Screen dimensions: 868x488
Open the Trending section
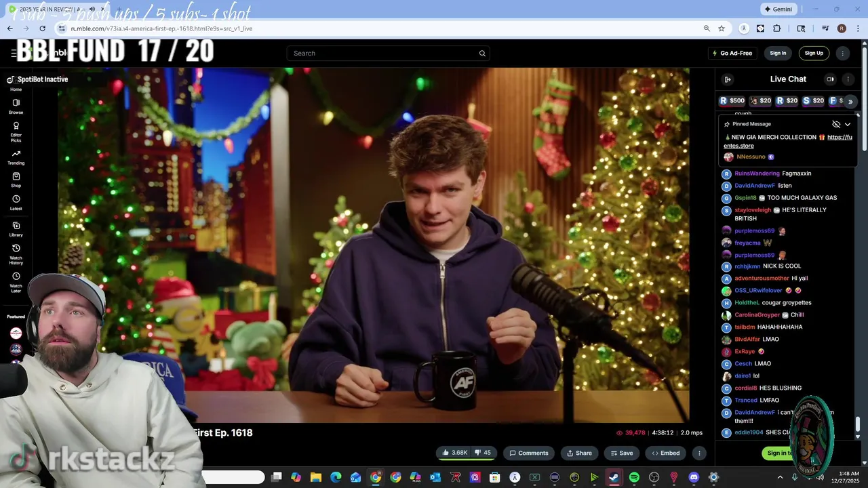(16, 158)
